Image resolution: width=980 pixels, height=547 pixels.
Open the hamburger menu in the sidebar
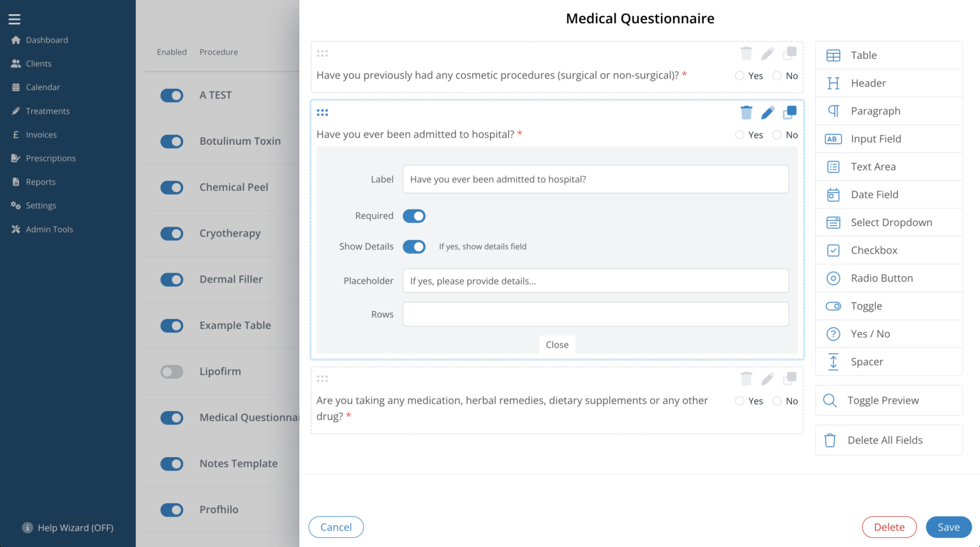[15, 19]
